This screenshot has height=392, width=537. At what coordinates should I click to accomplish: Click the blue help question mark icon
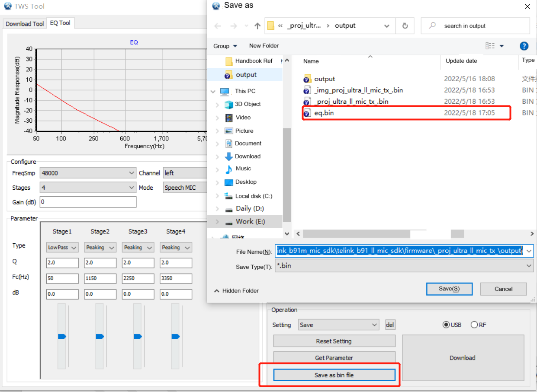(x=524, y=46)
